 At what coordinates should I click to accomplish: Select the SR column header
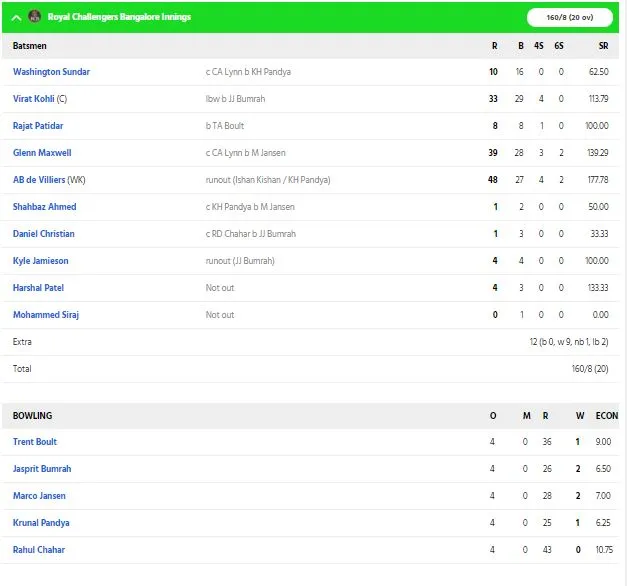(603, 46)
